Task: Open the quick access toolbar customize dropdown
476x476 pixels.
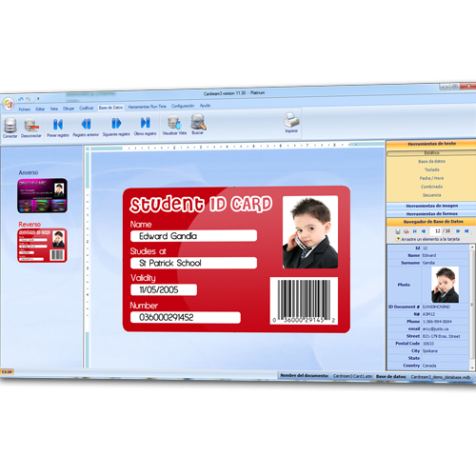Action: point(38,99)
